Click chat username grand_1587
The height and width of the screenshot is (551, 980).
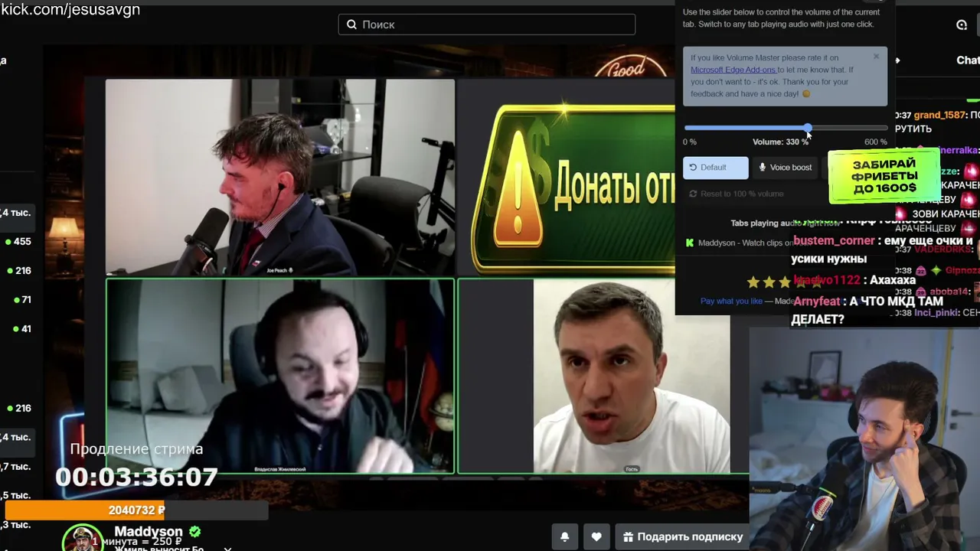coord(940,115)
